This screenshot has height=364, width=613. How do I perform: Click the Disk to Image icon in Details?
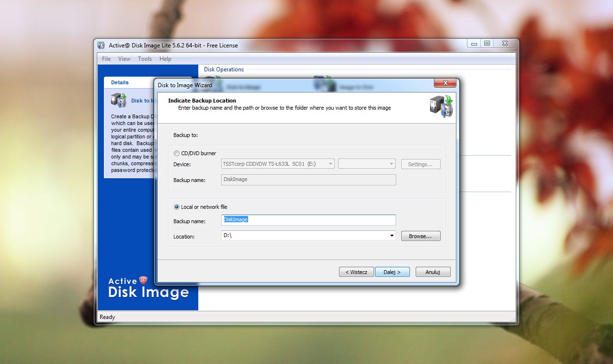pos(119,100)
